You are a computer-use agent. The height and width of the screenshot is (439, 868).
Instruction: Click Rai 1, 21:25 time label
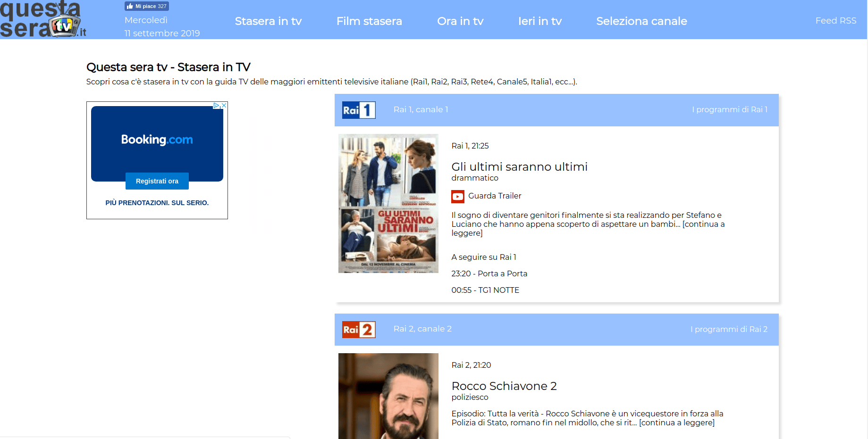click(x=470, y=146)
